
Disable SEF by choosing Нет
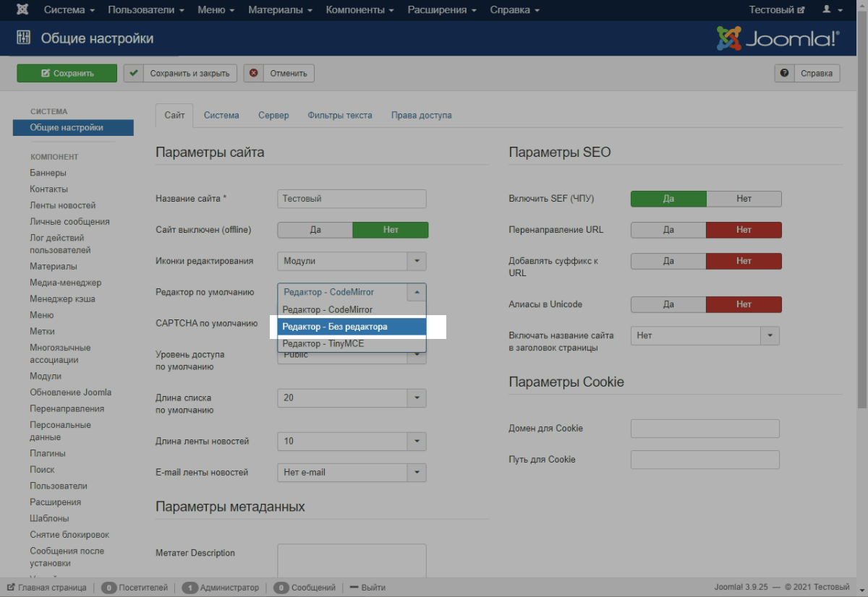pos(744,199)
